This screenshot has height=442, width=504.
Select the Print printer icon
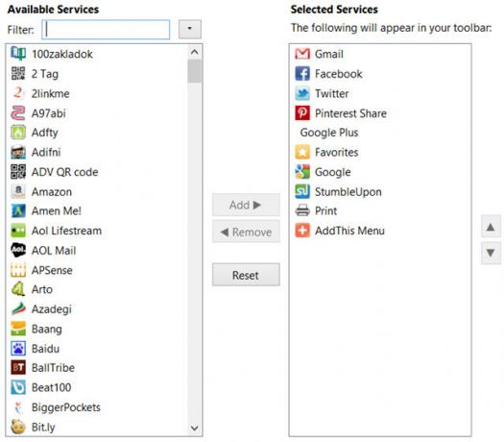tap(302, 210)
